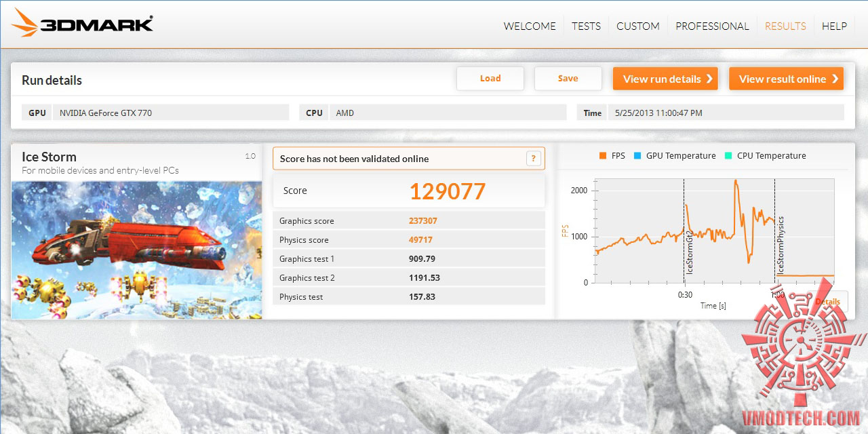
Task: Click the 3DMark logo
Action: [83, 24]
